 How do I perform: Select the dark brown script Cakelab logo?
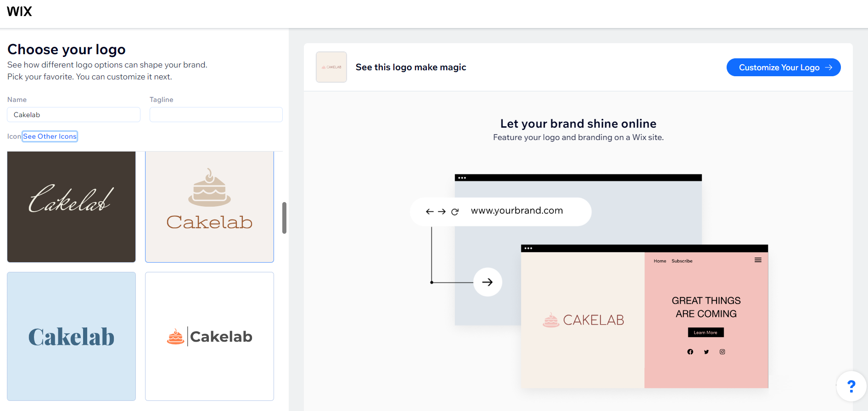tap(71, 207)
